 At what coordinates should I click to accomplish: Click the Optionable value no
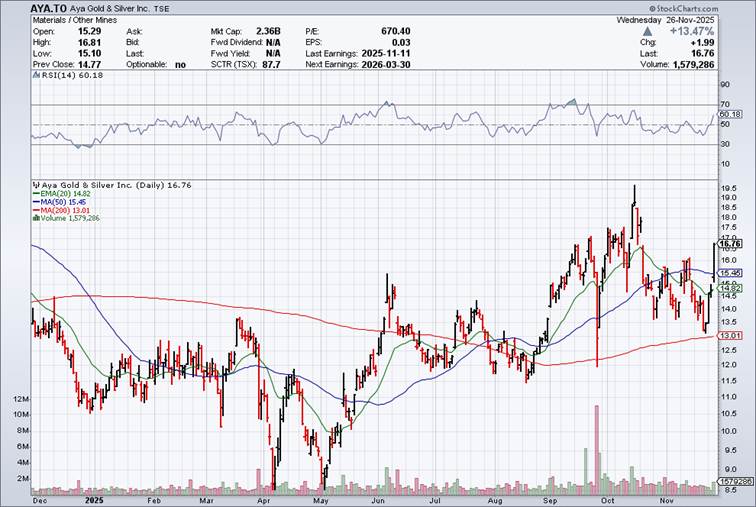click(180, 65)
